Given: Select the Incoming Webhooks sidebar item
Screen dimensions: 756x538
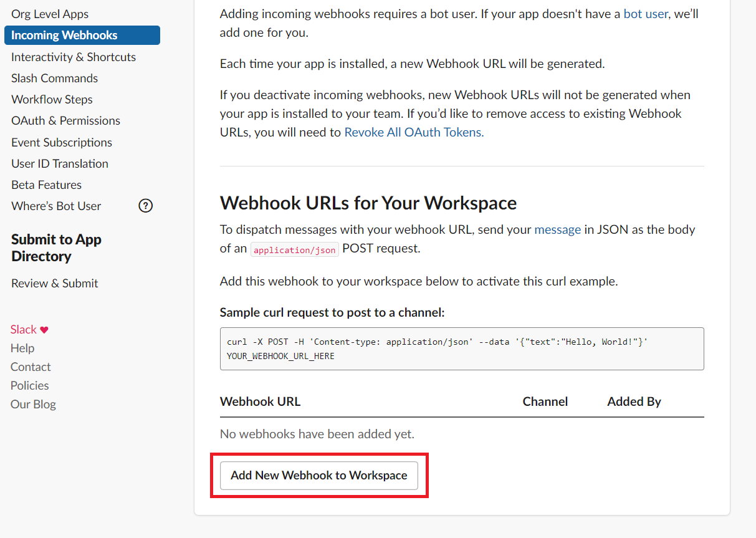Looking at the screenshot, I should click(64, 35).
